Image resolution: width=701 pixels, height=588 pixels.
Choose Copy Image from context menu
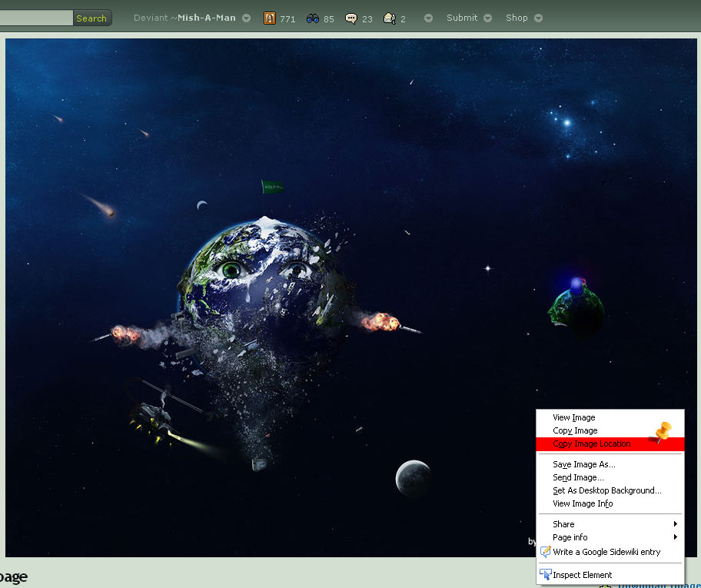(610, 430)
